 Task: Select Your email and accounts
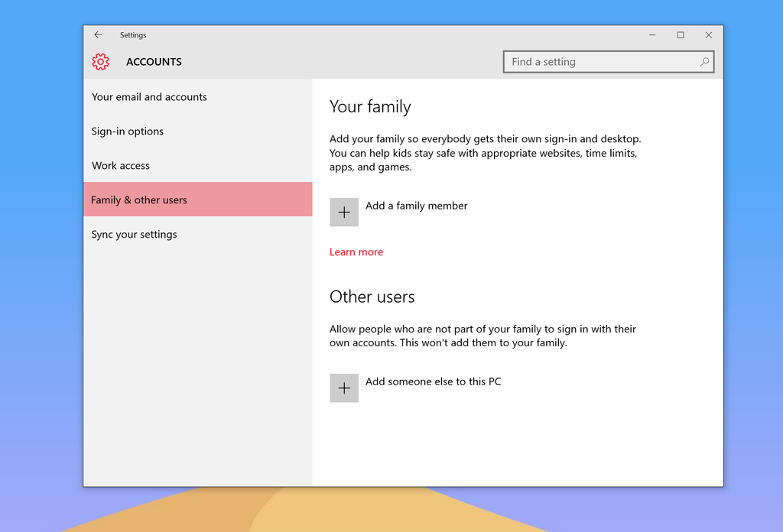click(149, 96)
